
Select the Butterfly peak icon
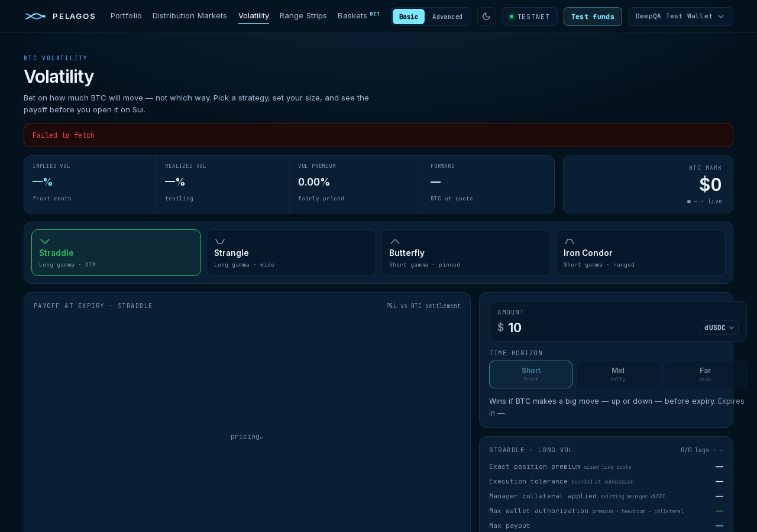coord(395,241)
